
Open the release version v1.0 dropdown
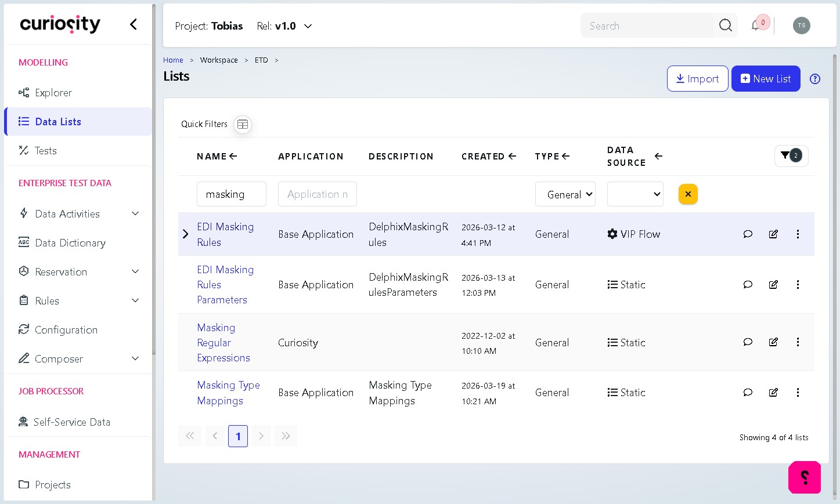tap(284, 26)
